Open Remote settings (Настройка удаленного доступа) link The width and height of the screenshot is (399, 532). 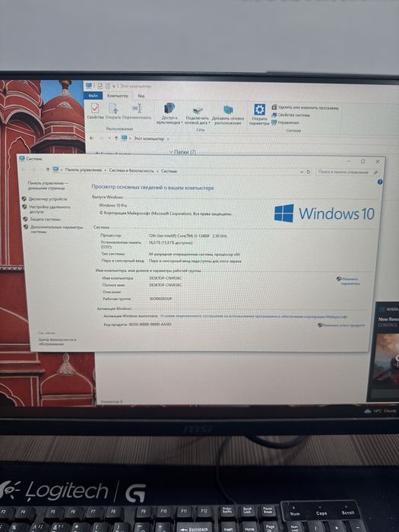click(x=49, y=209)
